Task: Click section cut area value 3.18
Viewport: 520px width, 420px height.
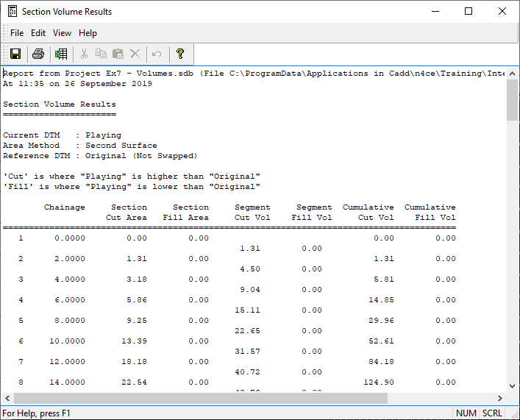Action: (x=137, y=279)
